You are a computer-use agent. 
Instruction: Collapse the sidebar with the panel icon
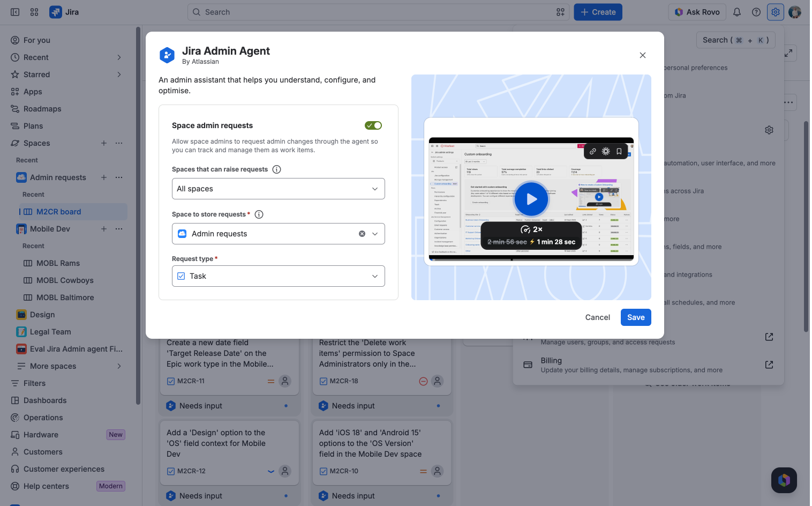coord(15,12)
